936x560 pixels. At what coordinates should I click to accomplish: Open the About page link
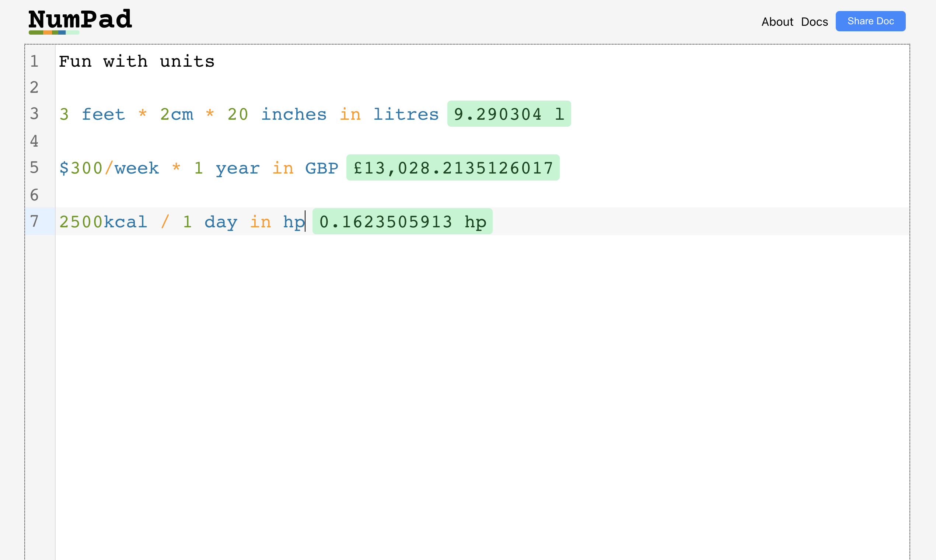click(x=777, y=21)
